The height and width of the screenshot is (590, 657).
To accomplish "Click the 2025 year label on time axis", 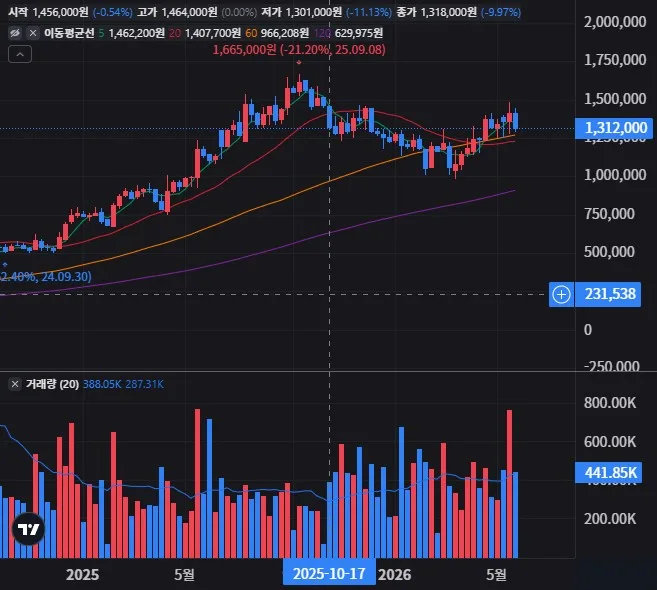I will (x=83, y=574).
